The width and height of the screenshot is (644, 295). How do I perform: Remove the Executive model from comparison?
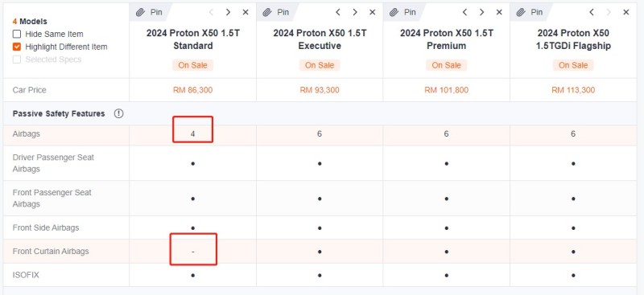point(372,12)
